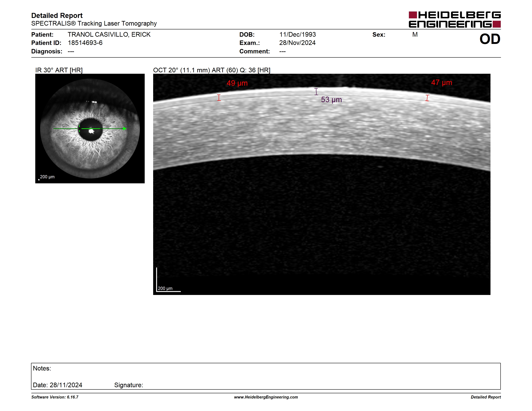Click the IR infrared eye thumbnail image
532x411 pixels.
click(x=90, y=129)
